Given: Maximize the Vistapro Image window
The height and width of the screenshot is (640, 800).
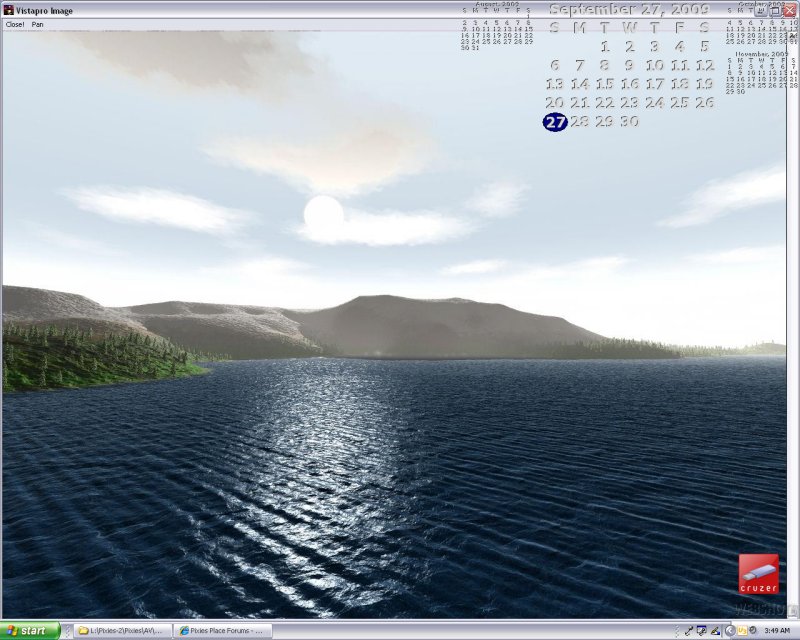Looking at the screenshot, I should 775,10.
